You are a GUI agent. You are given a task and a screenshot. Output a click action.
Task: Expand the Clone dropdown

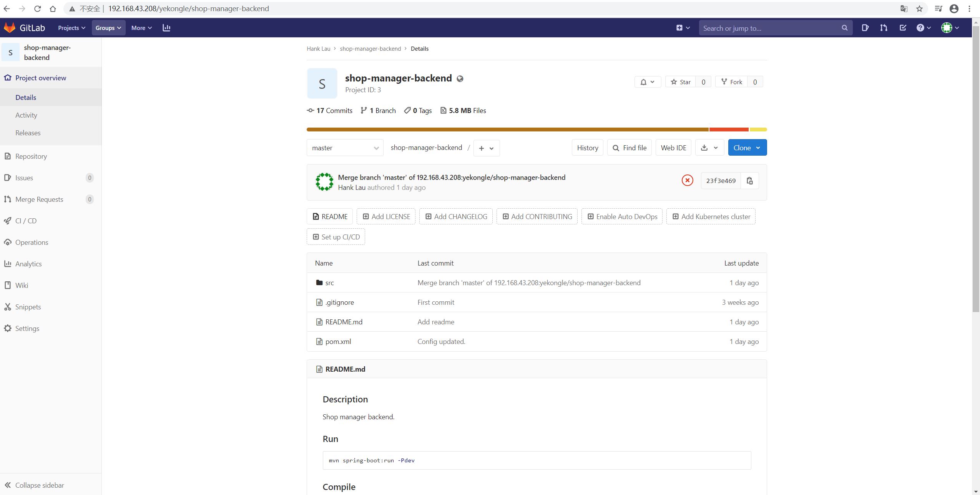[x=747, y=148]
